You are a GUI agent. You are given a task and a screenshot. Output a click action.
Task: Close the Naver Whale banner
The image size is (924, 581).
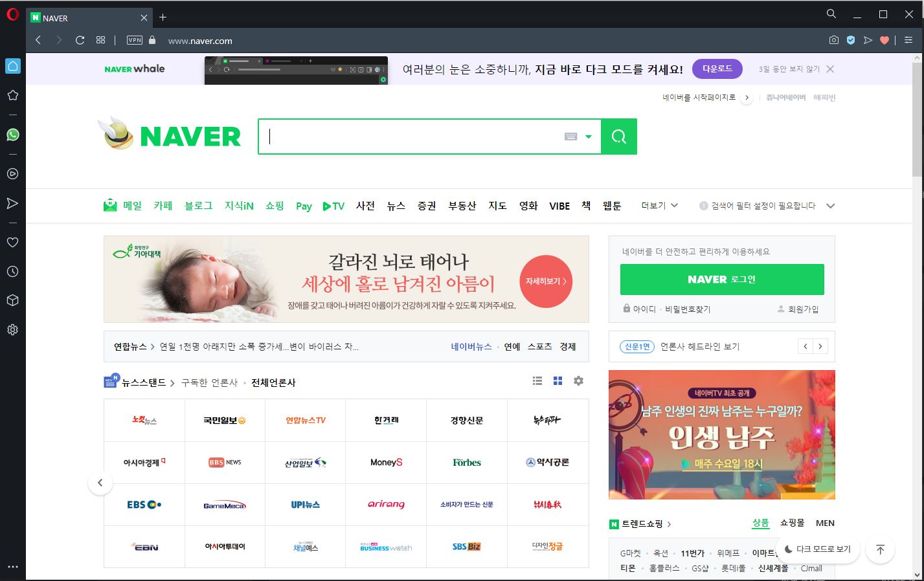pyautogui.click(x=830, y=69)
